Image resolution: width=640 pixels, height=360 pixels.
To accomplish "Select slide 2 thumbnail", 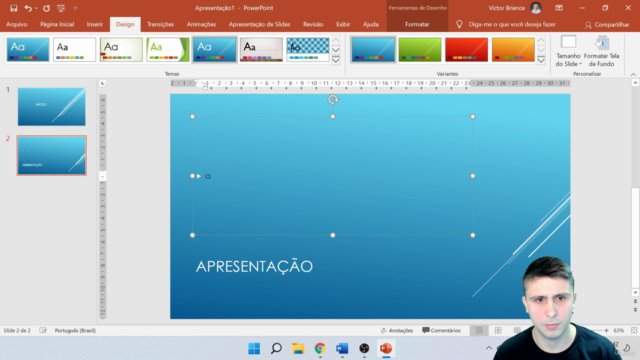I will click(x=51, y=156).
